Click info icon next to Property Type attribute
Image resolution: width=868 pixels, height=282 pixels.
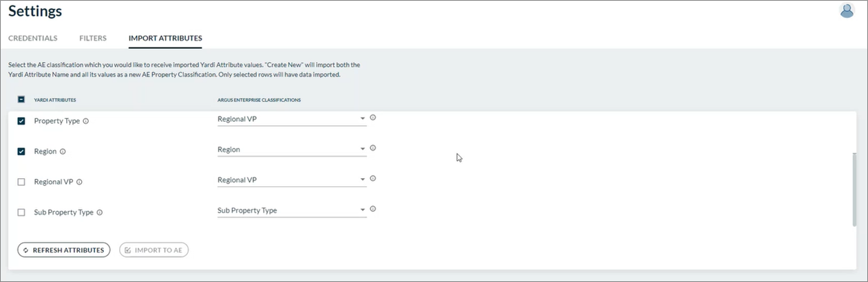(86, 121)
